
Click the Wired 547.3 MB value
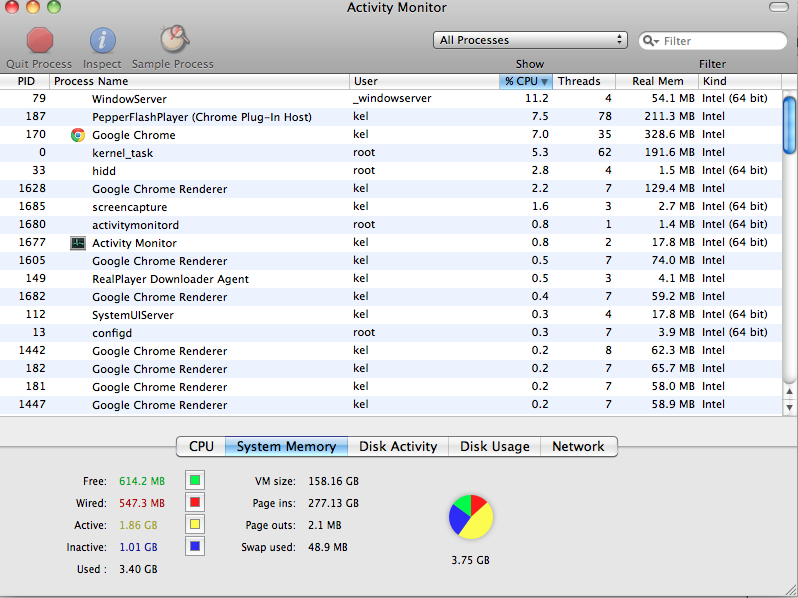tap(142, 503)
